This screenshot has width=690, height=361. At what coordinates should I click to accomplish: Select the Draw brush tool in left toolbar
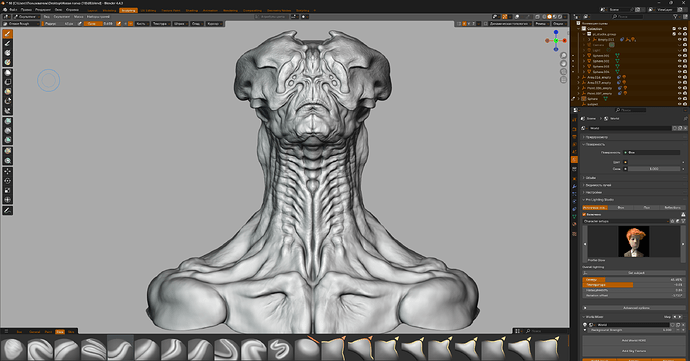[x=7, y=34]
